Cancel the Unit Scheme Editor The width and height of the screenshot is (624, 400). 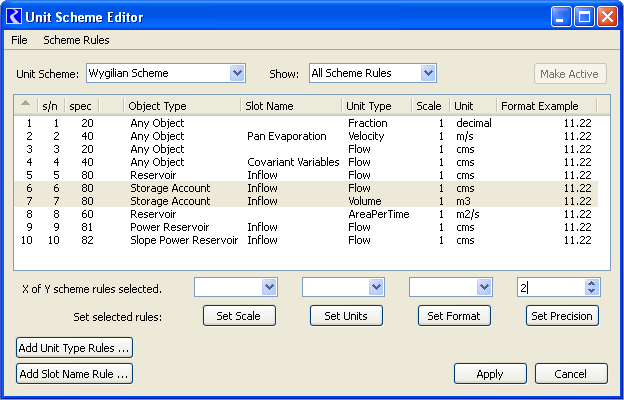click(x=571, y=374)
